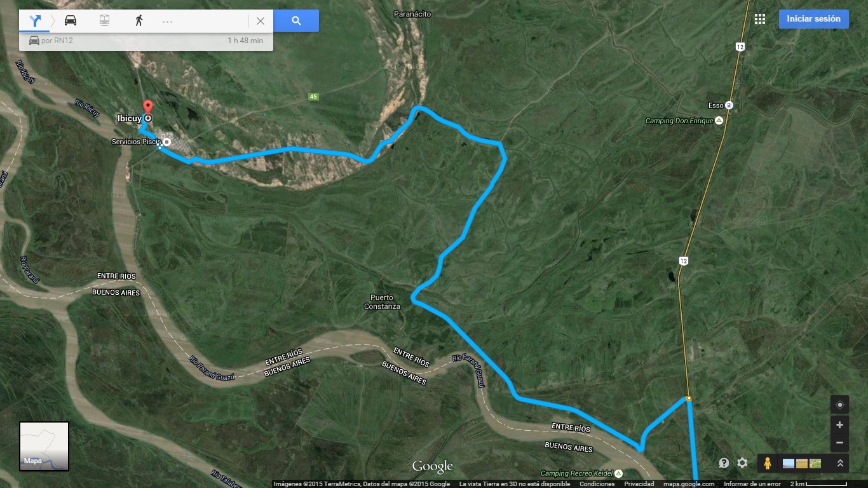Open the settings gear icon
Screen dimensions: 868x488
pyautogui.click(x=742, y=463)
